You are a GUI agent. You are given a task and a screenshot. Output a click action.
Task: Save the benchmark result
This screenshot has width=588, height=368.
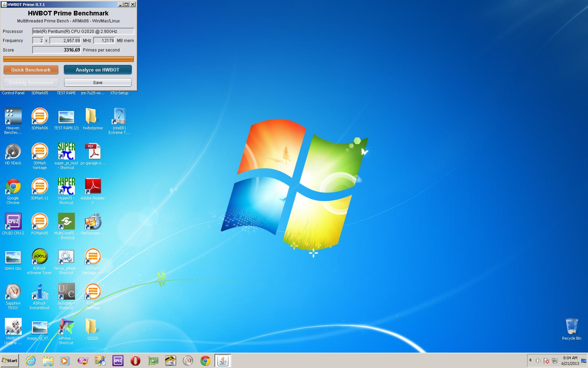(x=98, y=82)
